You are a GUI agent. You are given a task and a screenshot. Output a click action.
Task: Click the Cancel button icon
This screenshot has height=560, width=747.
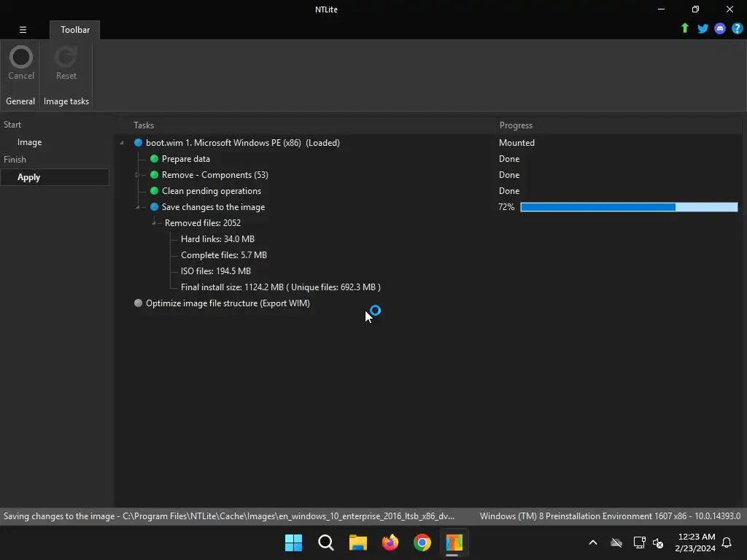21,57
